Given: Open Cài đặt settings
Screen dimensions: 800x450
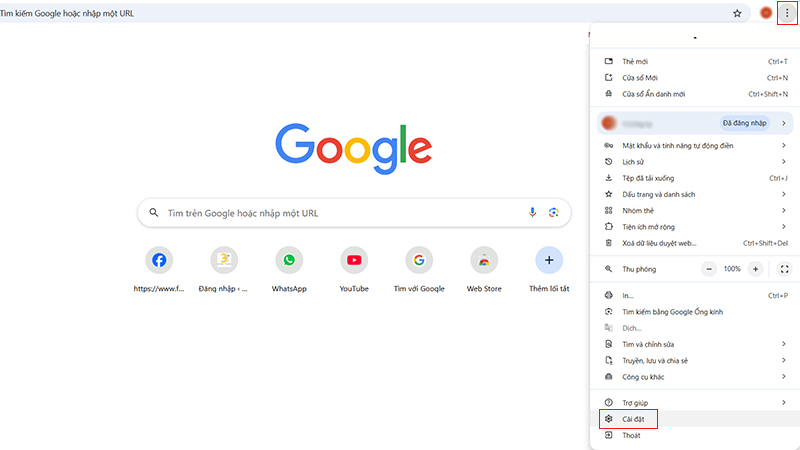Looking at the screenshot, I should 695,419.
